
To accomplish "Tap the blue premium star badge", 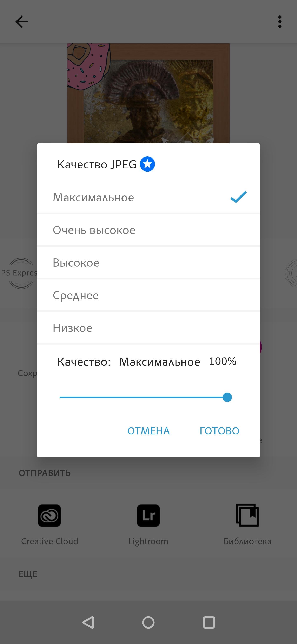I will pyautogui.click(x=147, y=164).
